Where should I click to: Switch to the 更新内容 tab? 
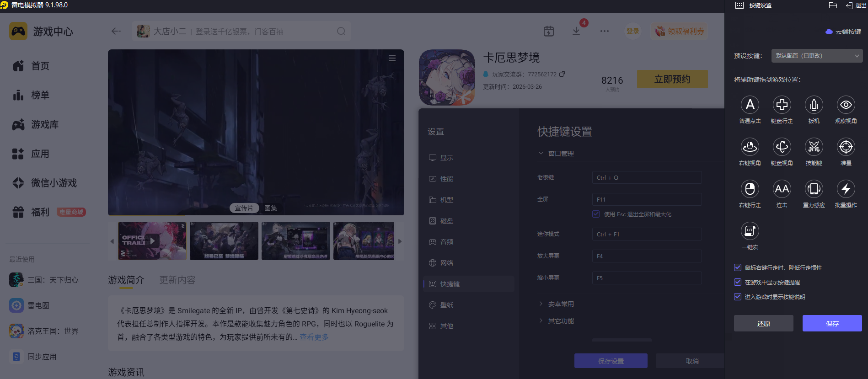pyautogui.click(x=177, y=280)
